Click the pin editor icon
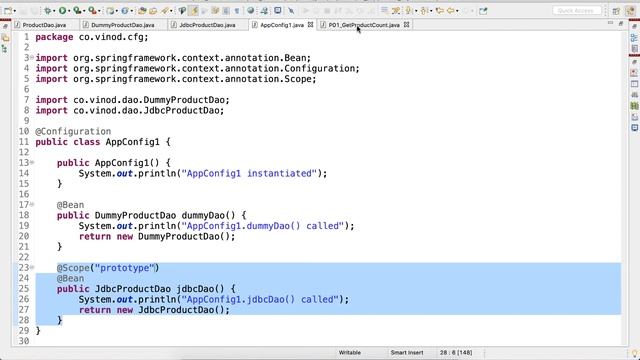 (x=291, y=11)
